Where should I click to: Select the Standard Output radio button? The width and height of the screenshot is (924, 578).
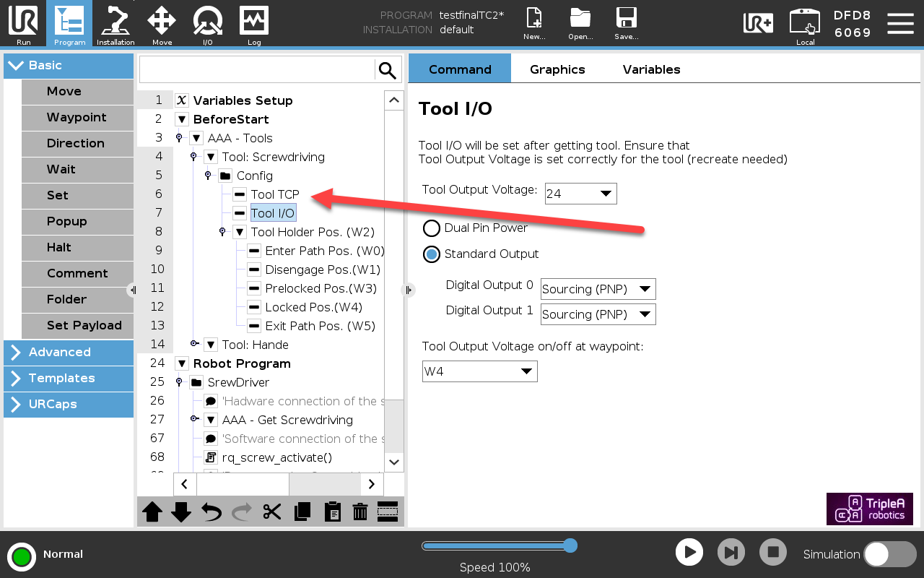click(432, 254)
